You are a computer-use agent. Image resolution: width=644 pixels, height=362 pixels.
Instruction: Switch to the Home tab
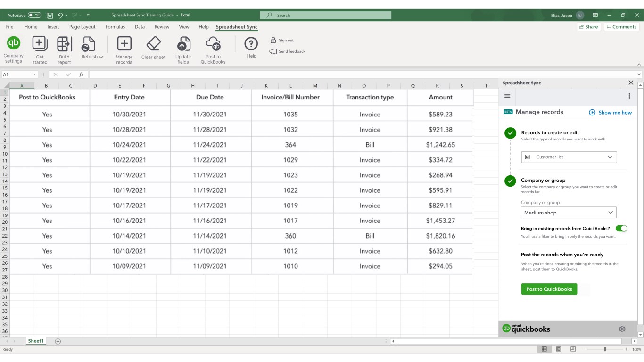tap(31, 27)
